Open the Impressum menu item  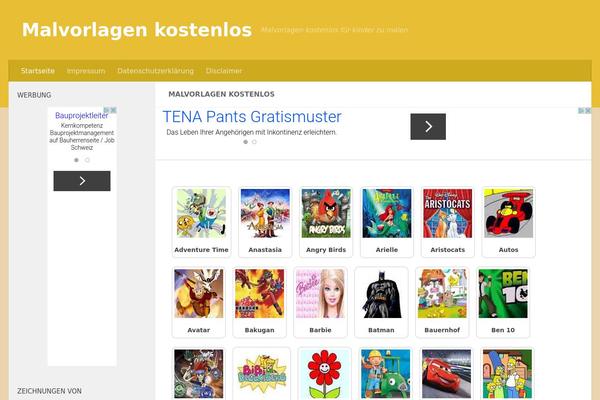86,71
